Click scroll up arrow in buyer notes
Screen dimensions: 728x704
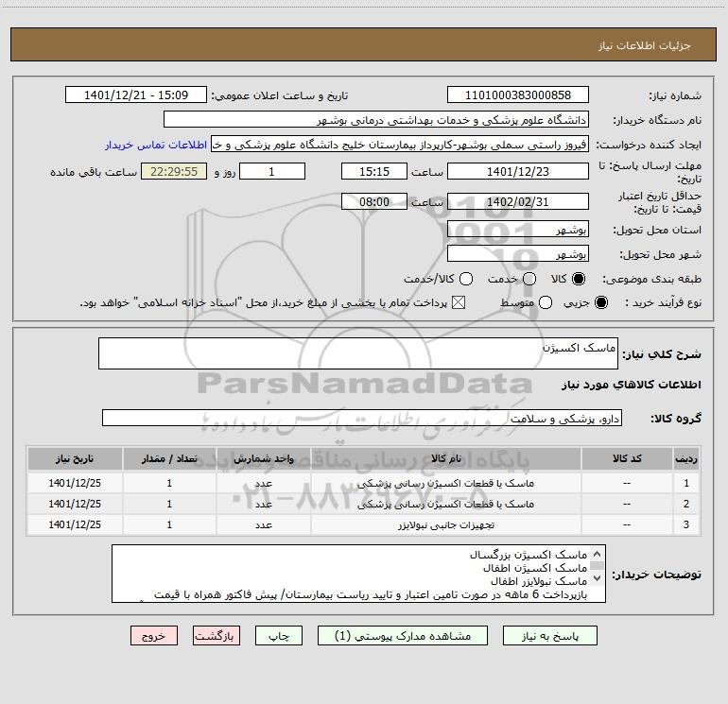598,554
